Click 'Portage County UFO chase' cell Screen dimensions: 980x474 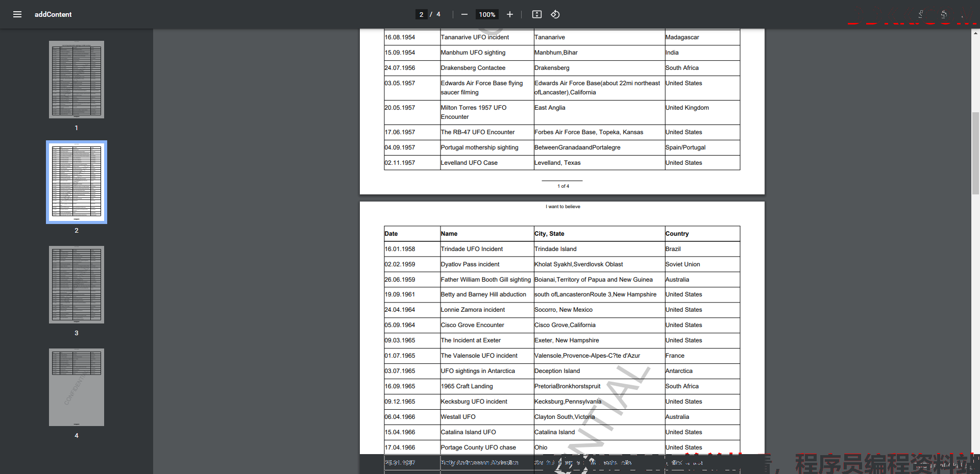click(x=487, y=447)
